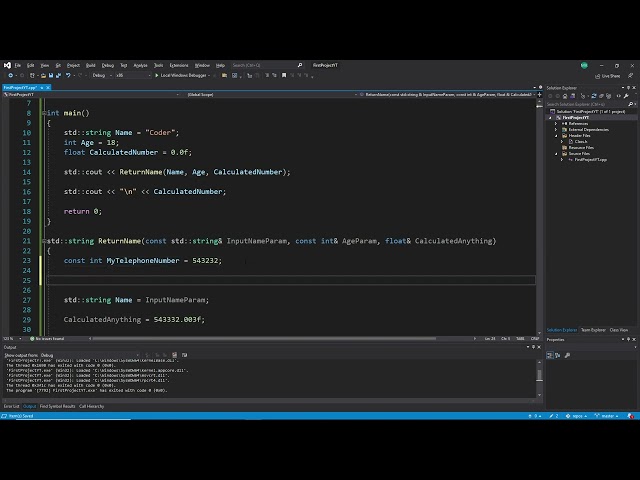640x480 pixels.
Task: Click the Undo icon in toolbar
Action: pyautogui.click(x=68, y=76)
